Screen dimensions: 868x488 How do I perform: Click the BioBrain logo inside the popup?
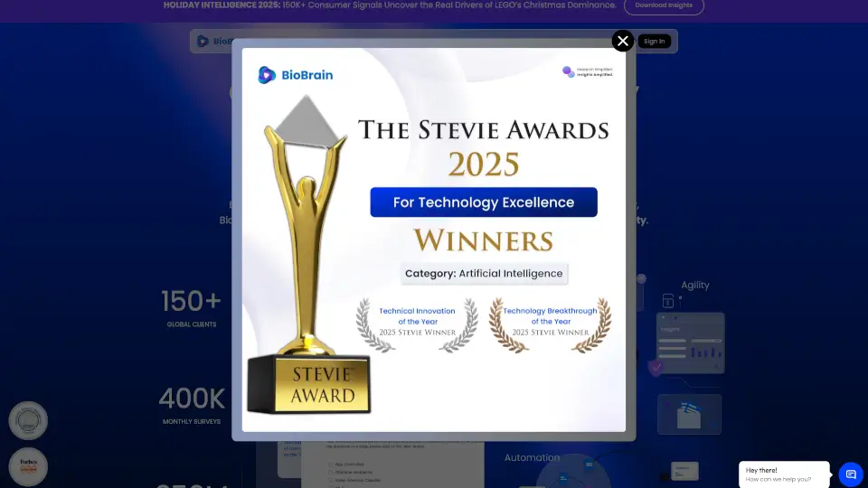click(296, 75)
